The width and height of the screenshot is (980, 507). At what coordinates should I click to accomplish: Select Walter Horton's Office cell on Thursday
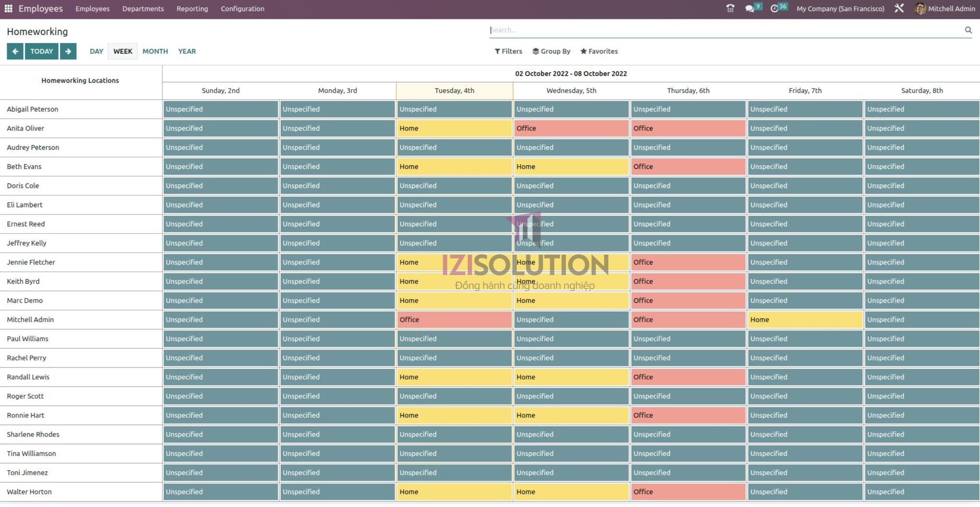tap(688, 492)
